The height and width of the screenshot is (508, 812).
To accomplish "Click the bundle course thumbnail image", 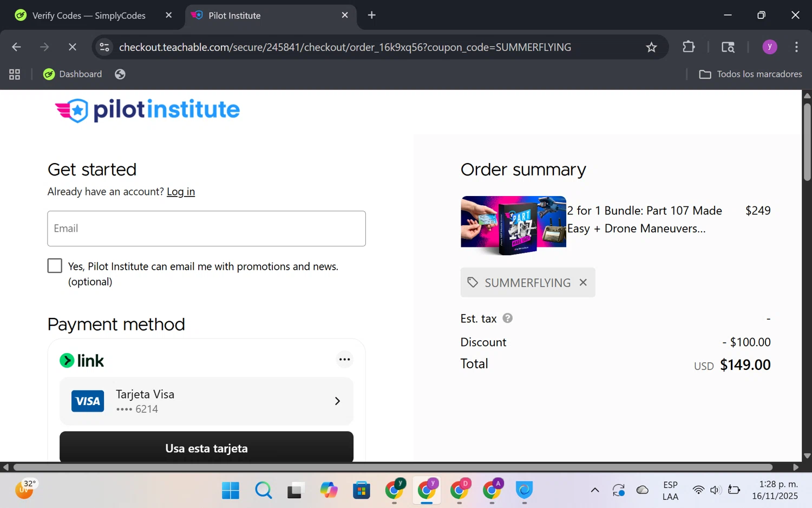I will (x=513, y=225).
